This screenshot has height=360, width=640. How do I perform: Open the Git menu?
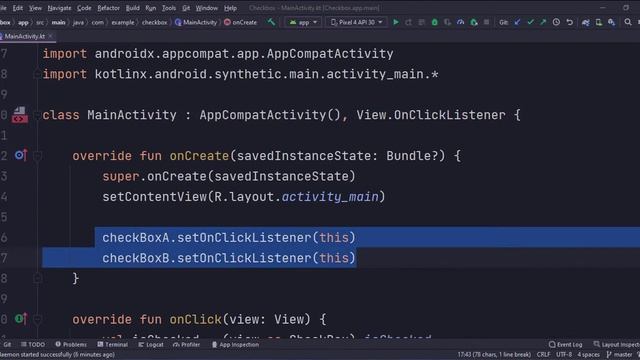pos(186,8)
